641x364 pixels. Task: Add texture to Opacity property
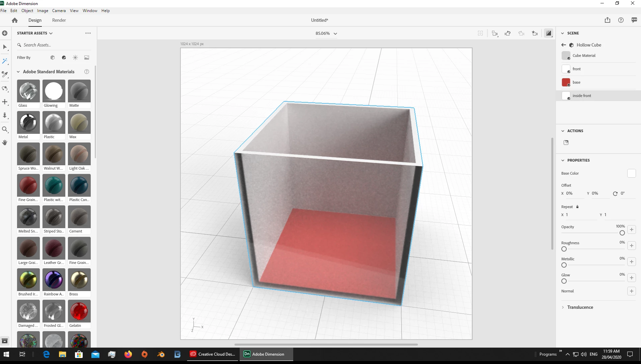coord(632,230)
